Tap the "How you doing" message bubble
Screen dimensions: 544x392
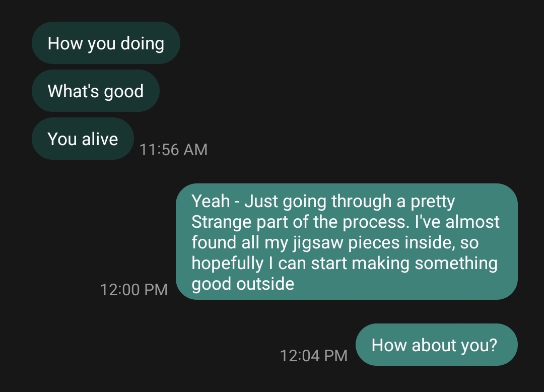tap(106, 43)
